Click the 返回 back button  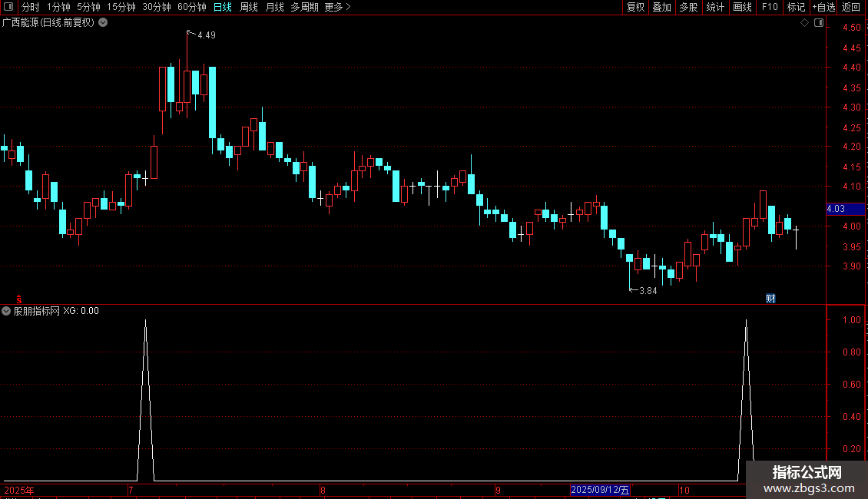pyautogui.click(x=851, y=7)
